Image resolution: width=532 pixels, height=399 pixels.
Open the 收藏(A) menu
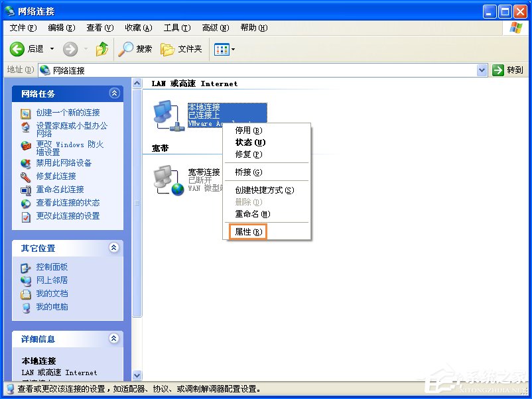pos(139,28)
